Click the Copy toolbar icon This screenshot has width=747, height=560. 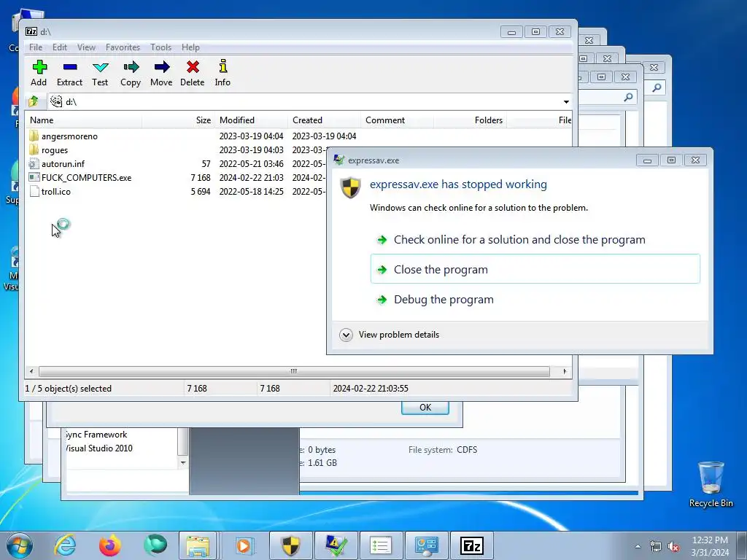click(x=131, y=73)
